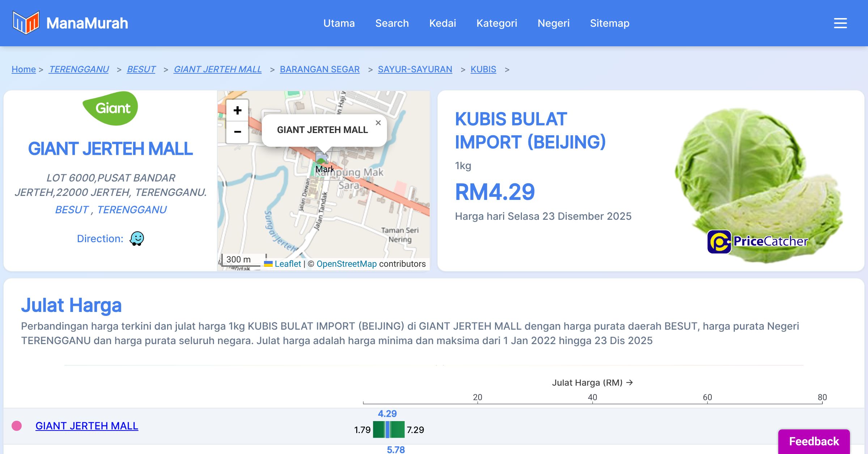Viewport: 868px width, 454px height.
Task: Open Waze direction icon
Action: 137,239
